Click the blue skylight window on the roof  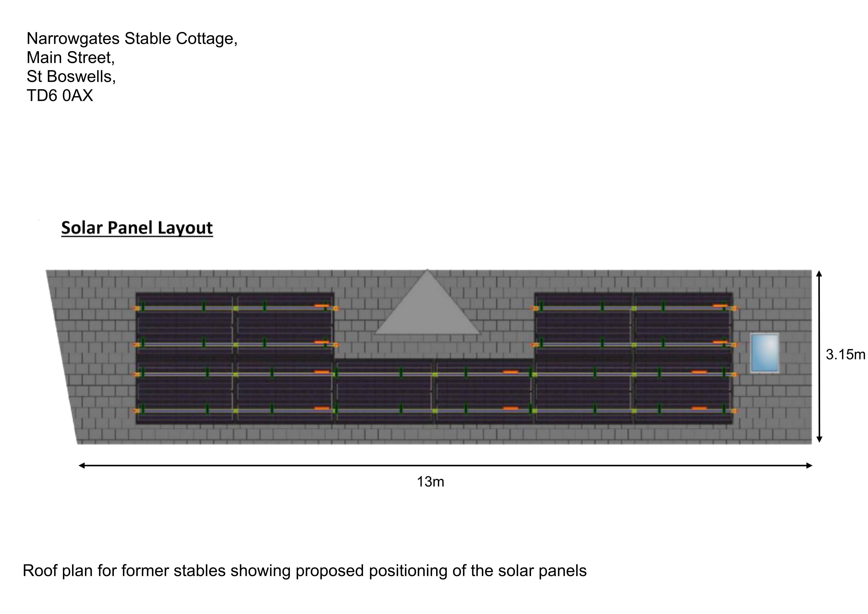tap(764, 353)
